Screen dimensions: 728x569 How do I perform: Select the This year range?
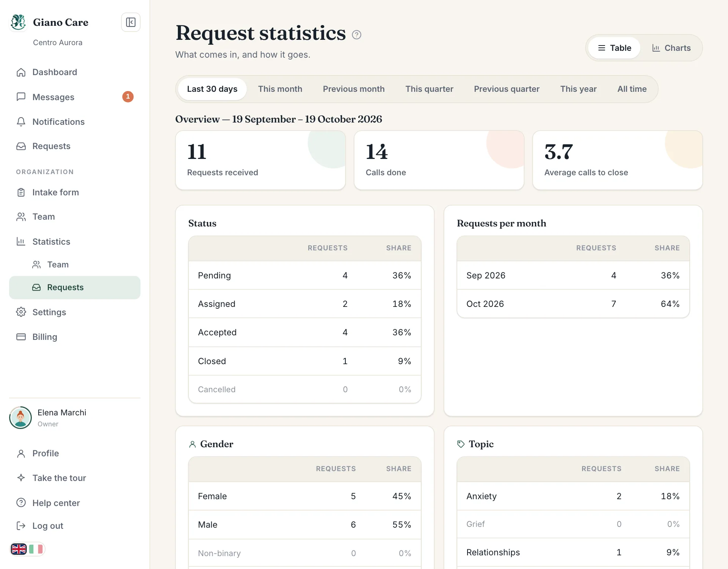[578, 89]
